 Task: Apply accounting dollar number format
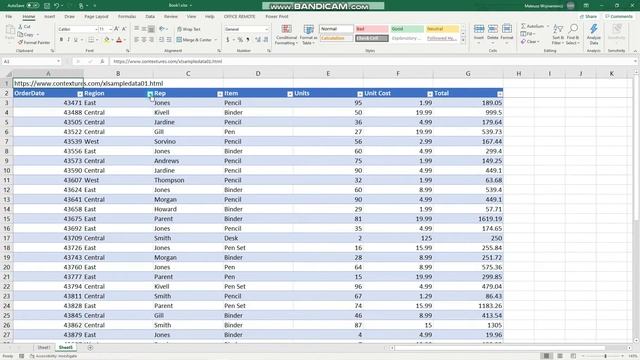coord(228,40)
